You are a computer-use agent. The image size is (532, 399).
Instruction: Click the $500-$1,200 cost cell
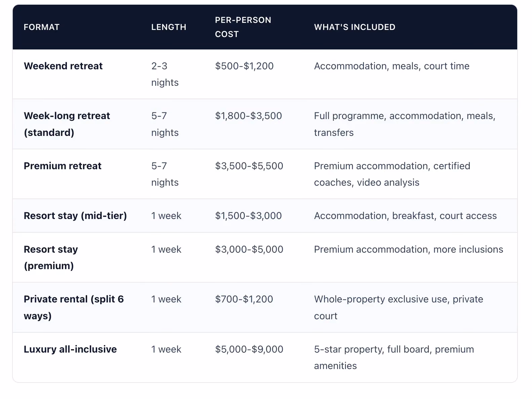click(244, 66)
